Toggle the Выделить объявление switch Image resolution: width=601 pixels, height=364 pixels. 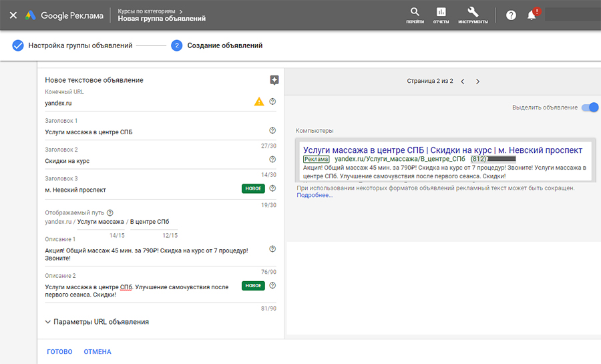point(590,108)
